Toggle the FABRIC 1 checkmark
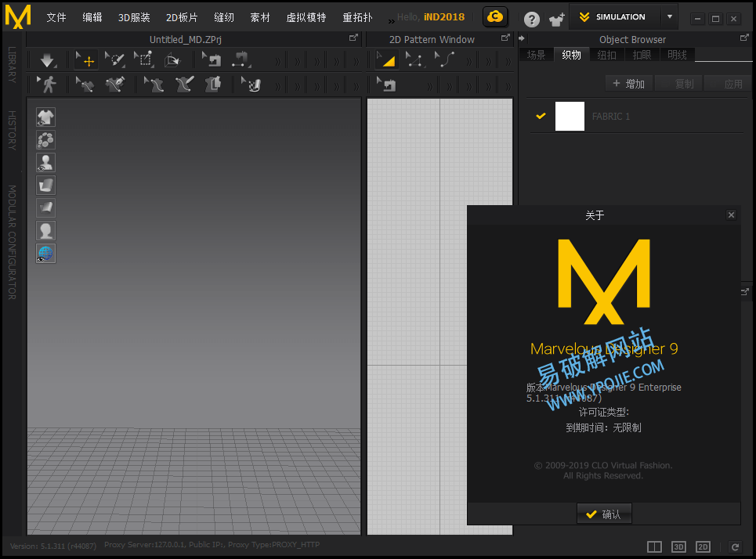The image size is (756, 559). click(541, 116)
